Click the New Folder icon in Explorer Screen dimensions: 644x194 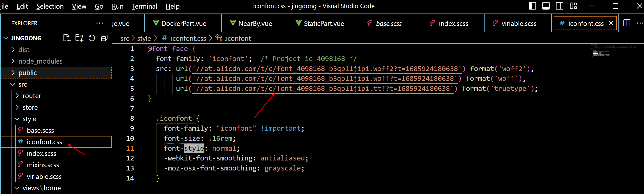point(79,38)
